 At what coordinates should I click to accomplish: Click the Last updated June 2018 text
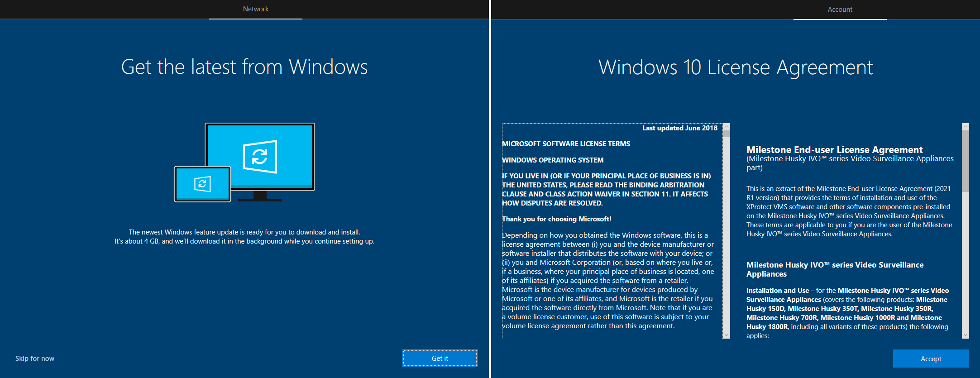coord(679,128)
